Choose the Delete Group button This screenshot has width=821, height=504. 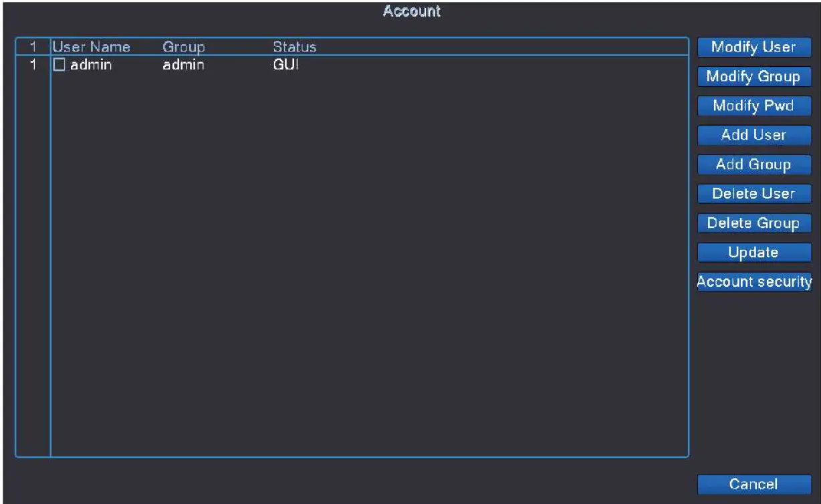[753, 223]
